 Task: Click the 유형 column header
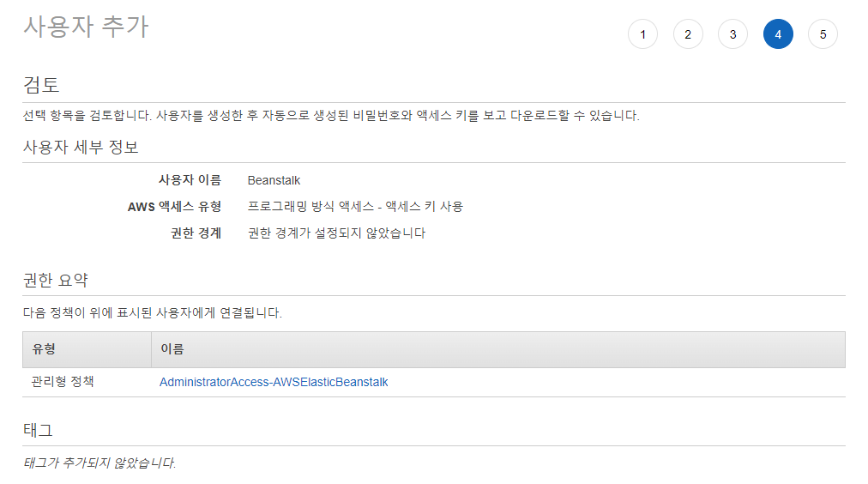87,349
